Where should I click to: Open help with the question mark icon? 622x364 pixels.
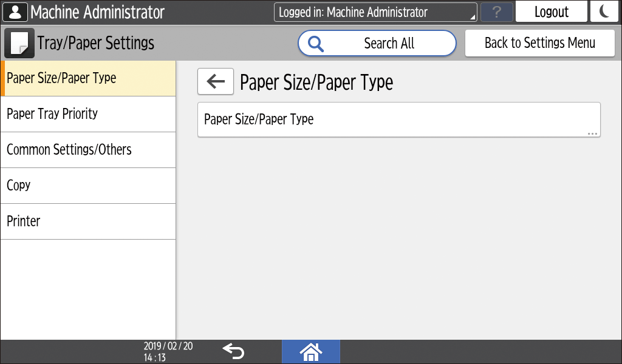coord(496,12)
